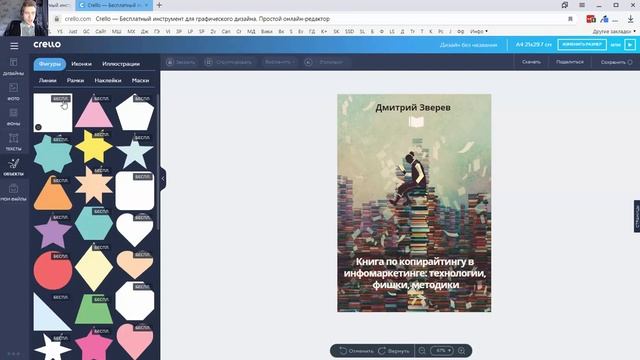Add the red circle shape
This screenshot has height=360, width=640.
[53, 270]
